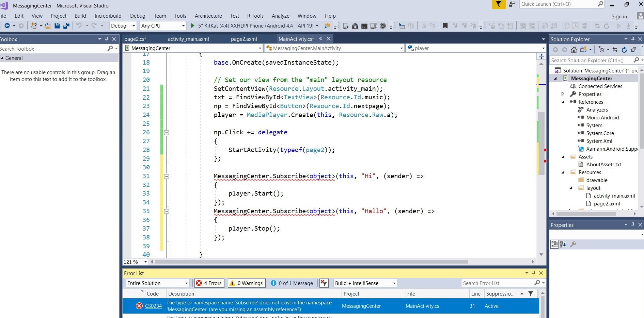Click Solution Explorer Refresh icon
Viewport: 644px width, 318px height.
pyautogui.click(x=624, y=50)
